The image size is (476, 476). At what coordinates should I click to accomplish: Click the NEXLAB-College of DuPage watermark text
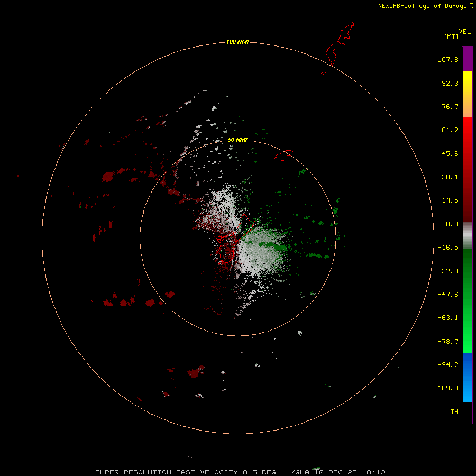click(x=425, y=6)
